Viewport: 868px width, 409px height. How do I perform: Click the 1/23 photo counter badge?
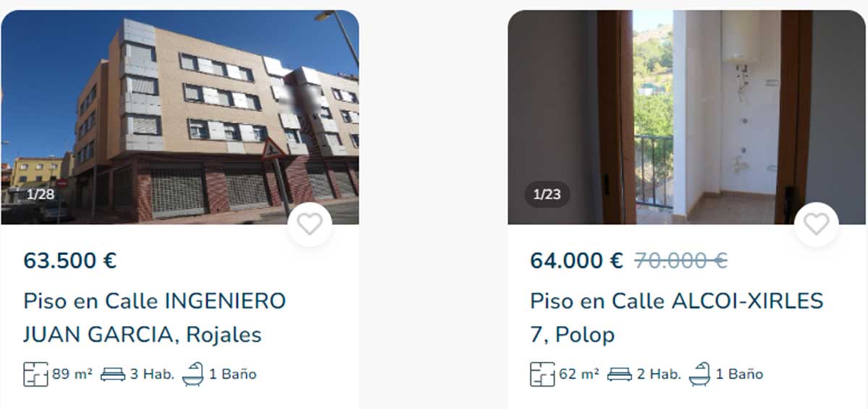pyautogui.click(x=547, y=194)
